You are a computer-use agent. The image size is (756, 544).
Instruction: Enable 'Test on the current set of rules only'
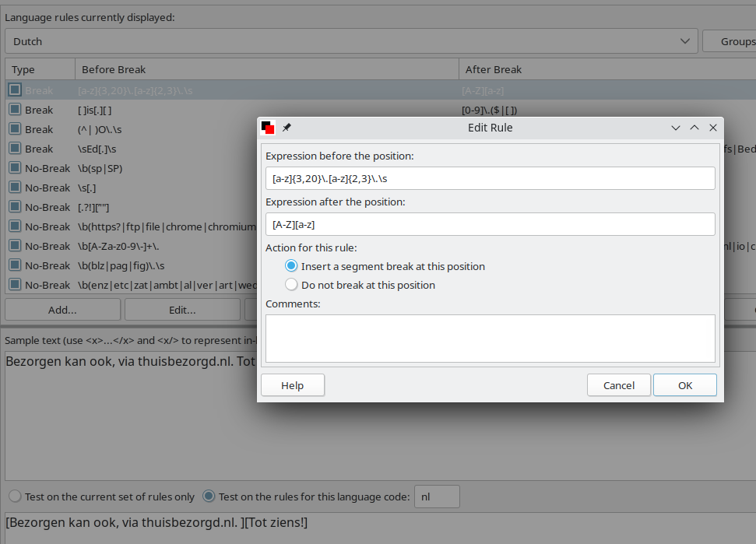[x=14, y=496]
